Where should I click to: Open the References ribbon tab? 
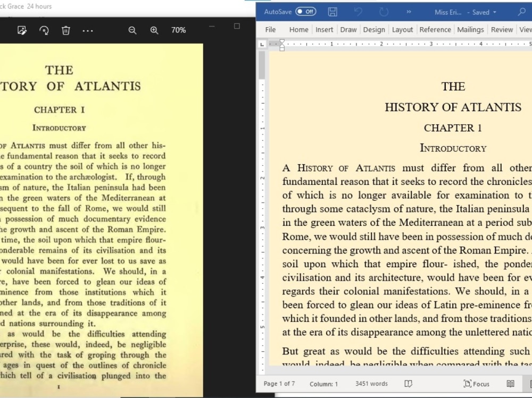(435, 30)
